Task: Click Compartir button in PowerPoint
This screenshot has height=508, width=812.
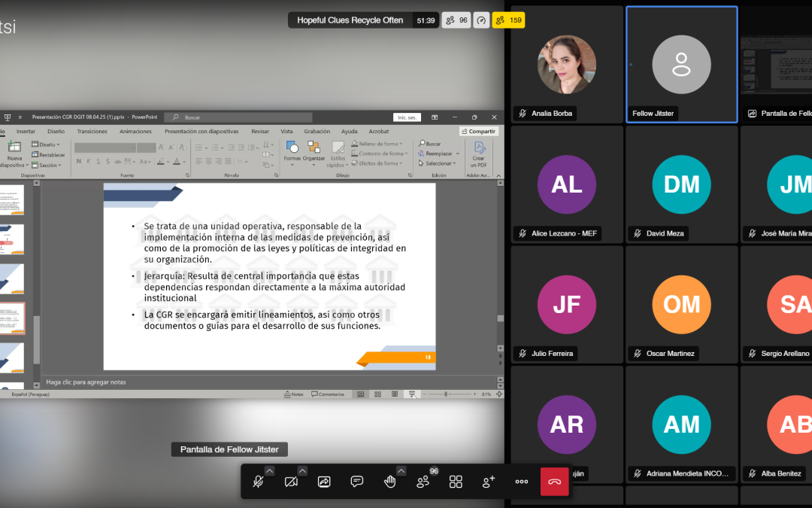Action: point(478,132)
